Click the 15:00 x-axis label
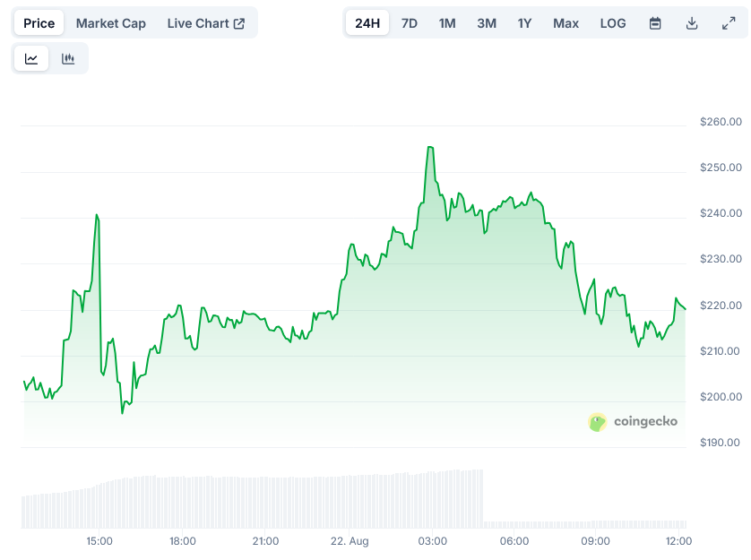The height and width of the screenshot is (560, 751). pos(99,541)
